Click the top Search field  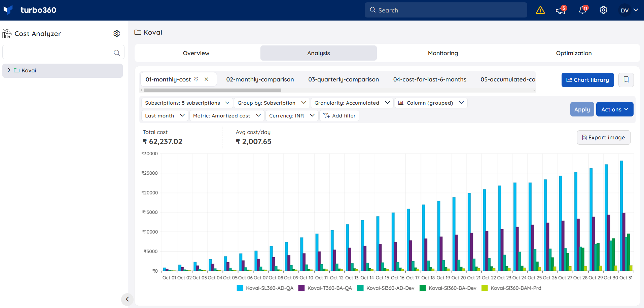click(446, 10)
